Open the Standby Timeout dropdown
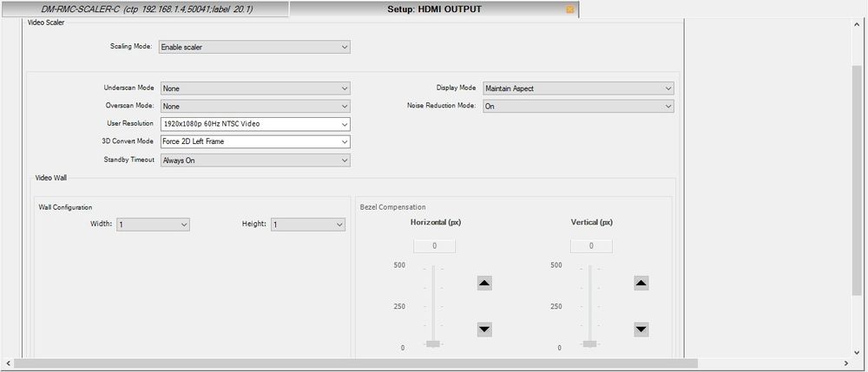This screenshot has width=868, height=372. click(255, 160)
